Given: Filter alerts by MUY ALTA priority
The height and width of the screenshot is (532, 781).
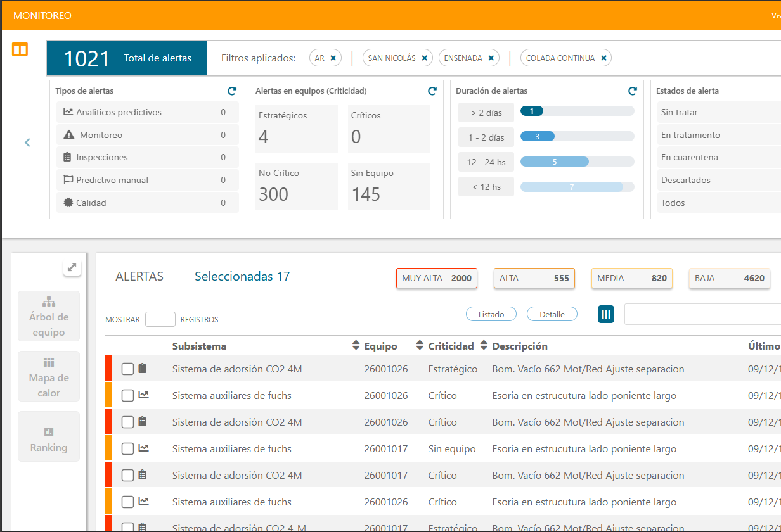Looking at the screenshot, I should click(x=437, y=278).
